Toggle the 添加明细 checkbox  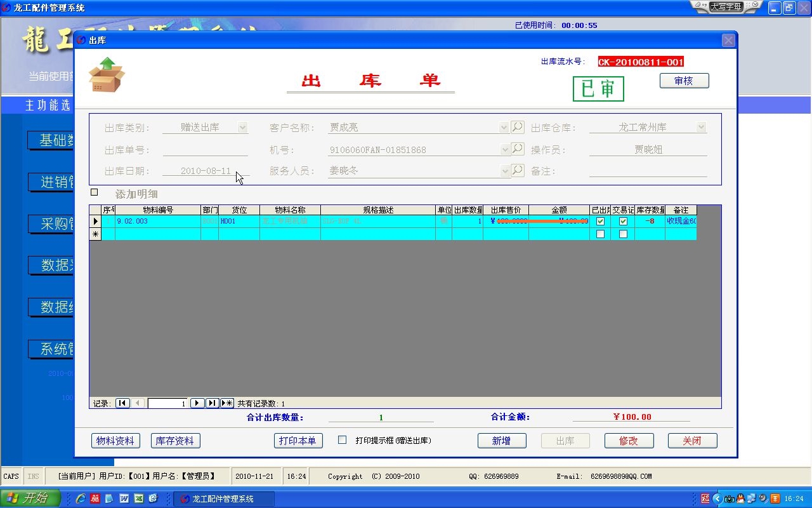pyautogui.click(x=95, y=192)
